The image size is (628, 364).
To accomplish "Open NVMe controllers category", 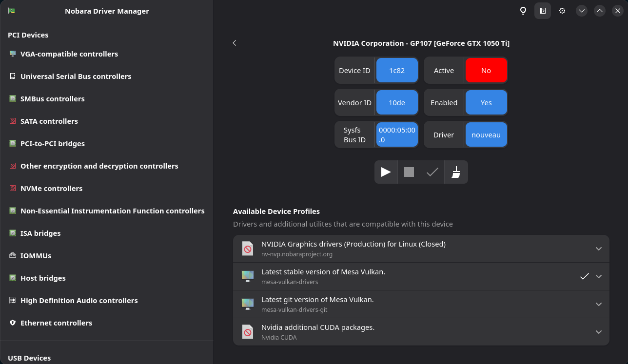I will (51, 189).
